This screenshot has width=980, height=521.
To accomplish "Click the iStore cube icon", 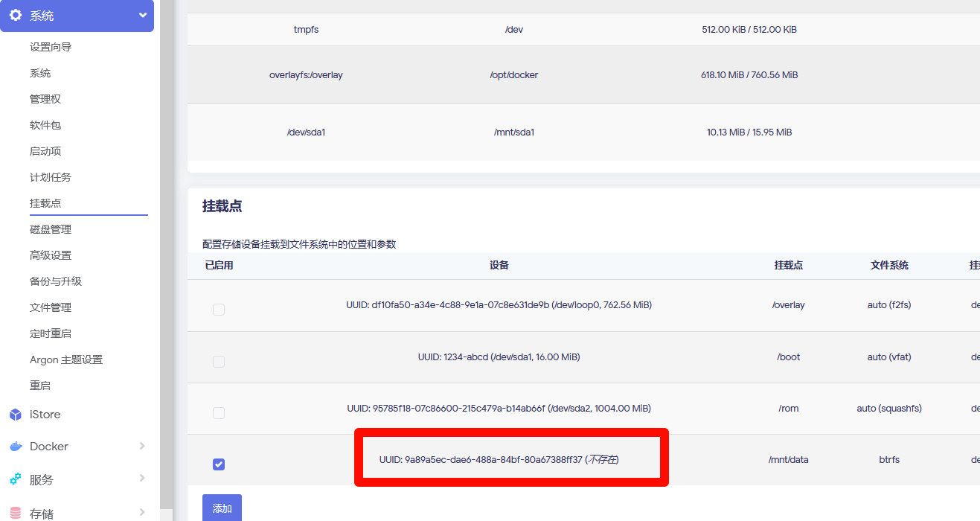I will click(16, 415).
